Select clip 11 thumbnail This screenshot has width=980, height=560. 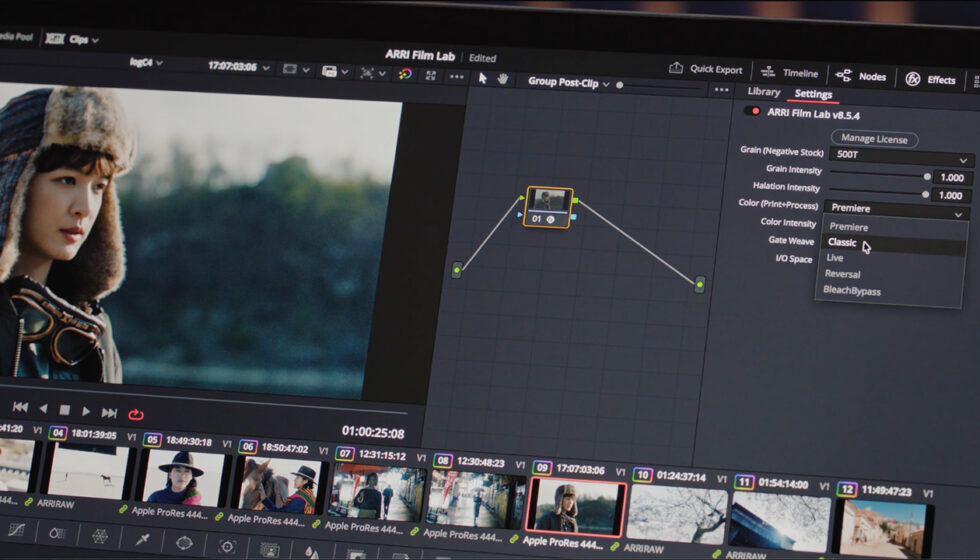click(x=778, y=522)
